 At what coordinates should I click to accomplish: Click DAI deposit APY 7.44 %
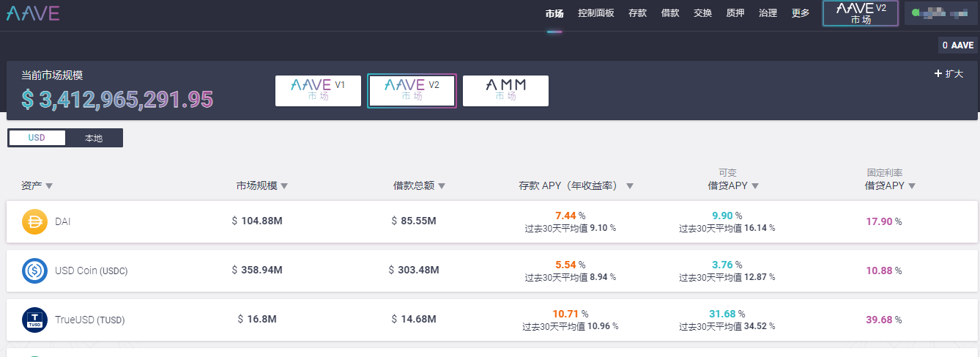570,216
